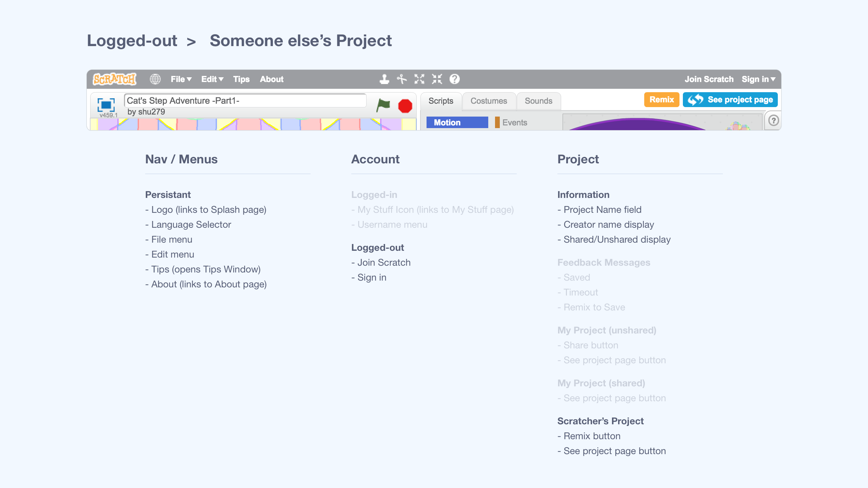Switch to the Costumes tab
The width and height of the screenshot is (868, 488).
pyautogui.click(x=489, y=101)
